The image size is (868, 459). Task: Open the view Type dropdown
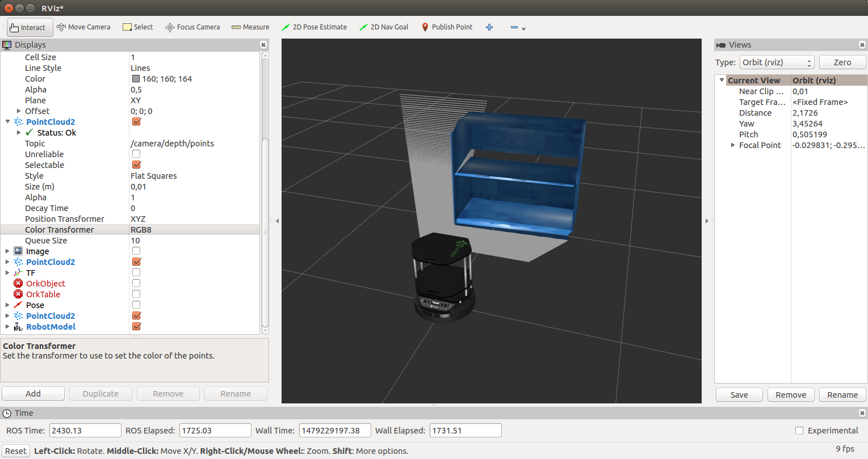click(x=777, y=62)
